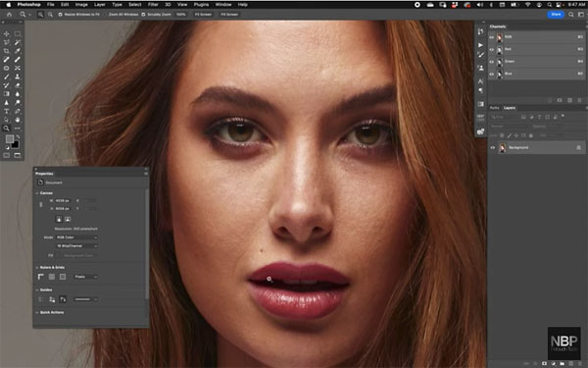This screenshot has width=588, height=368.
Task: Select the Type tool
Action: [7, 111]
